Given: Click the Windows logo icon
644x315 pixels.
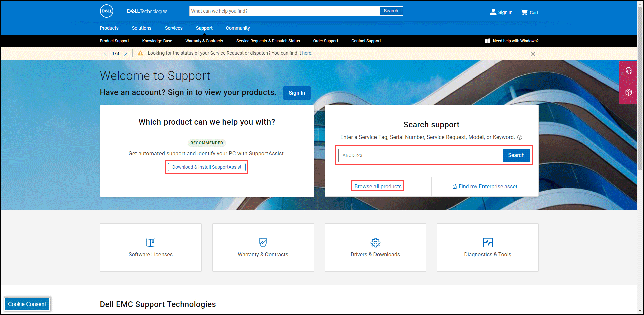Looking at the screenshot, I should pyautogui.click(x=487, y=41).
